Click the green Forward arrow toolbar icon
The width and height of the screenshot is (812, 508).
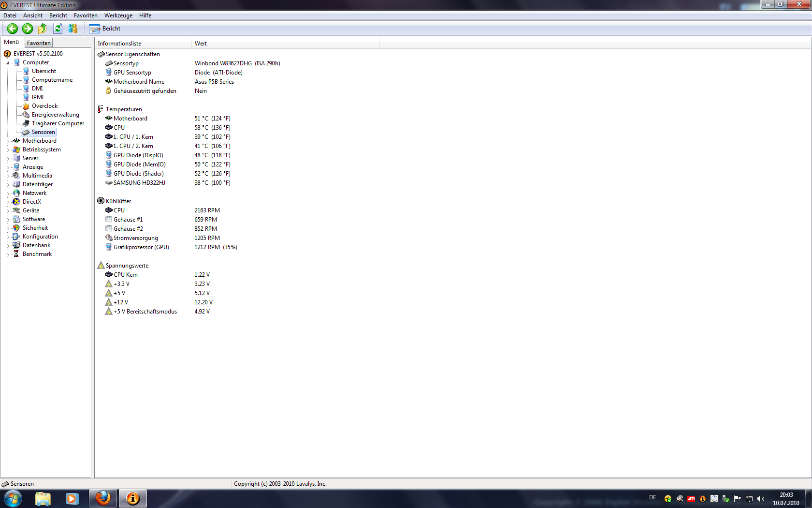pos(28,29)
